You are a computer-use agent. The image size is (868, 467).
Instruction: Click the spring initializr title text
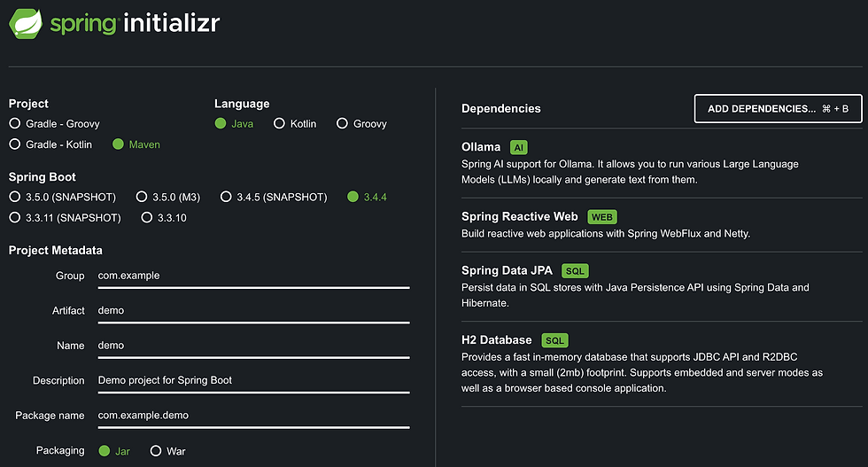tap(135, 23)
